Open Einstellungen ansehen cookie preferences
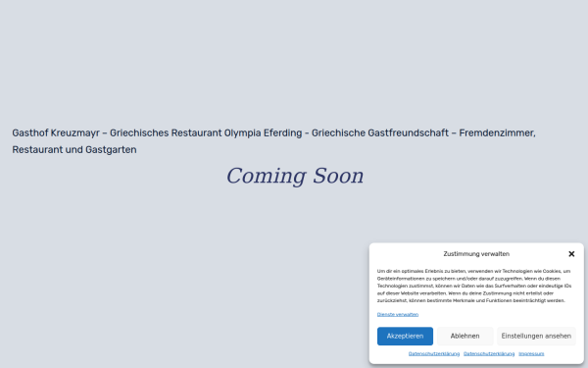Image resolution: width=588 pixels, height=368 pixels. (x=536, y=336)
